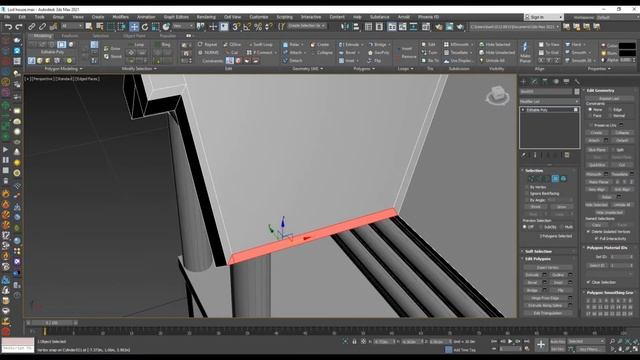Toggle the Delete Isolated Vertices checkbox
Viewport: 640px width, 360px height.
point(589,231)
